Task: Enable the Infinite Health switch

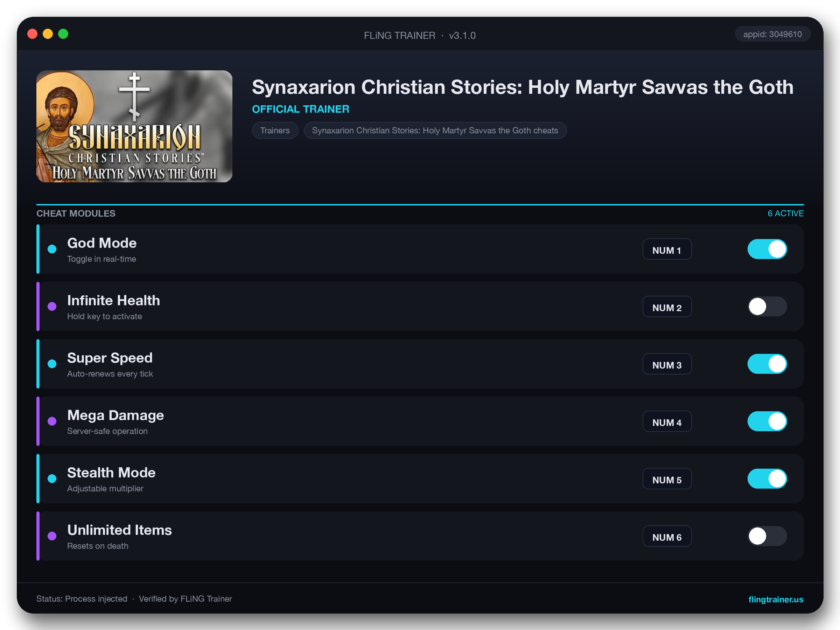Action: coord(767,307)
